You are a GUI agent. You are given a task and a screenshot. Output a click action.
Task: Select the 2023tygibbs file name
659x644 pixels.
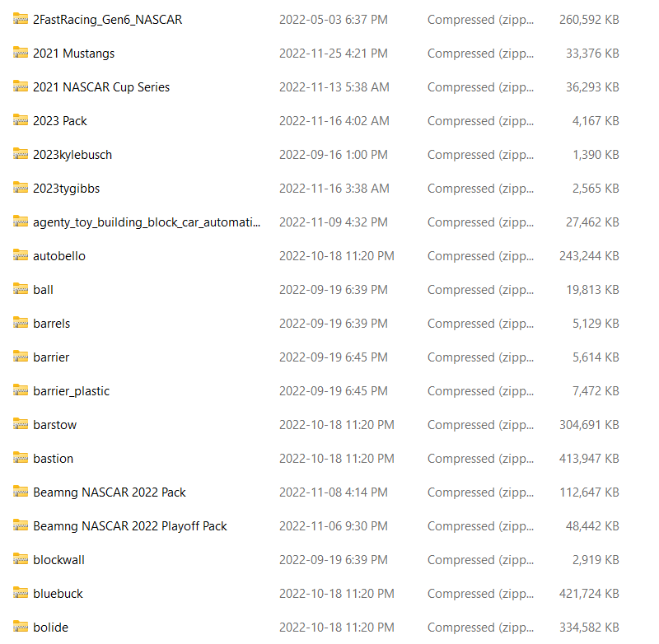(67, 189)
